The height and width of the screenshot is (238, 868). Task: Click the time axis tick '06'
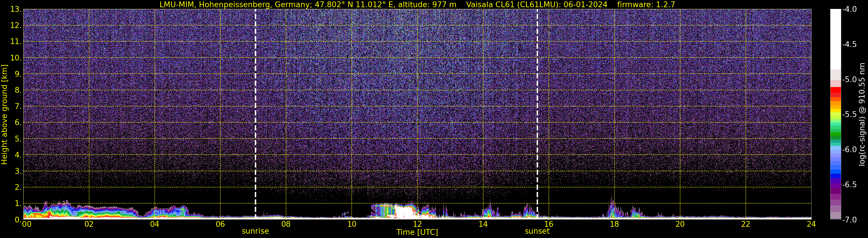click(x=220, y=224)
